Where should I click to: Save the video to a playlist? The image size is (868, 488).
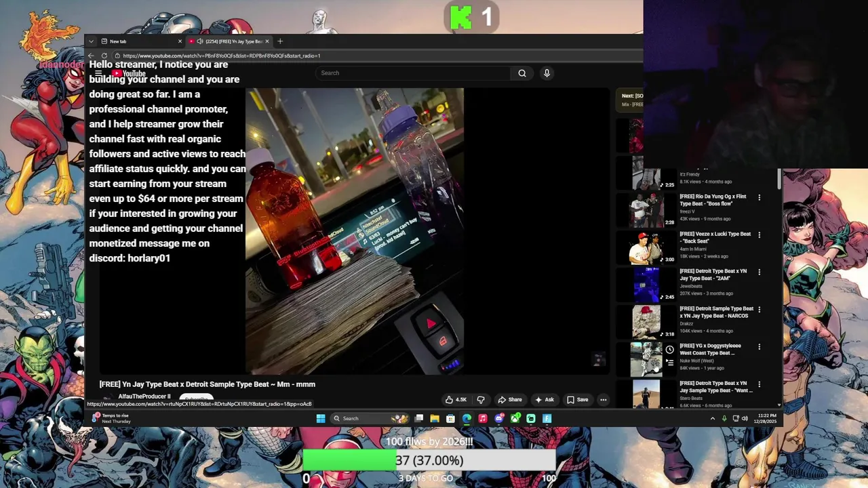(x=578, y=400)
